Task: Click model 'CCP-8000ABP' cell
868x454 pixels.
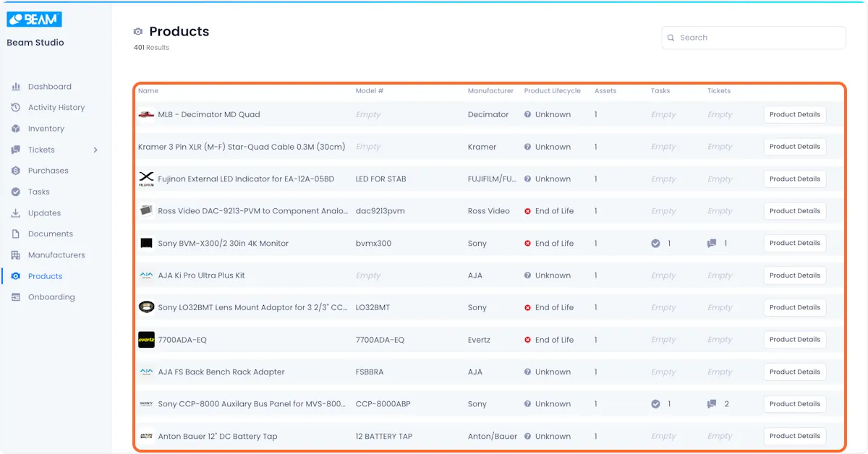Action: point(383,404)
